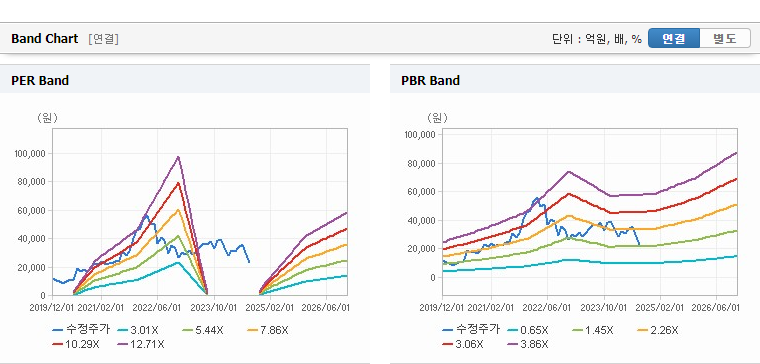Click the PBR Band 수정주가 legend entry
The image size is (760, 364).
click(x=471, y=330)
